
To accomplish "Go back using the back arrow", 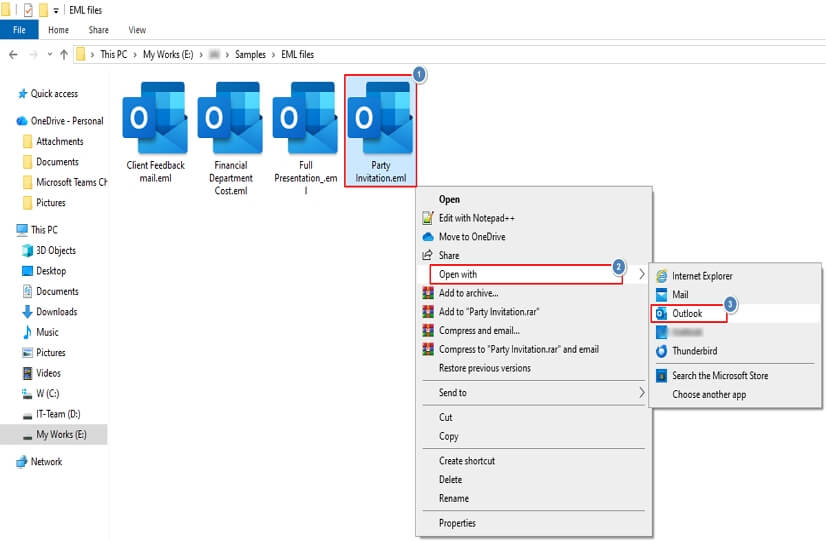I will pos(14,54).
